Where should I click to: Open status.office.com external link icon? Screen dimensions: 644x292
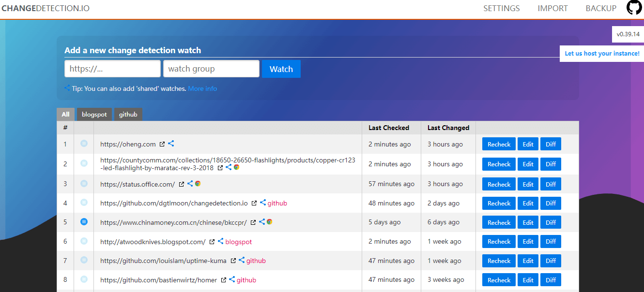pyautogui.click(x=182, y=184)
